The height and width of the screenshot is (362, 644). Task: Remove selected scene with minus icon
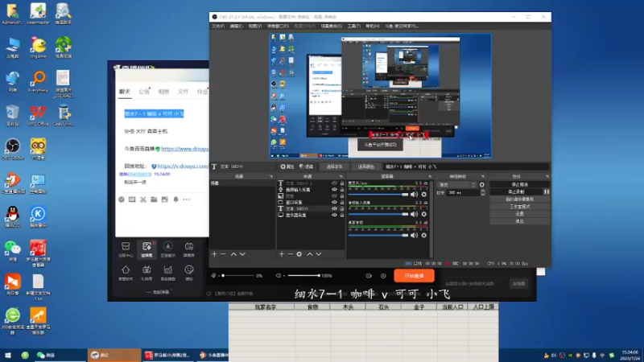[x=223, y=254]
